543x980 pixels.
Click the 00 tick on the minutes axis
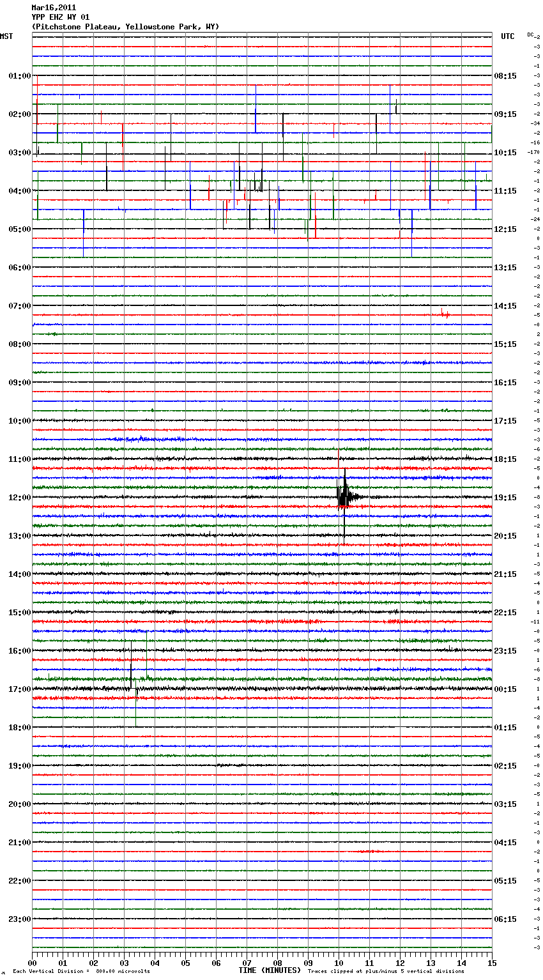pos(33,963)
